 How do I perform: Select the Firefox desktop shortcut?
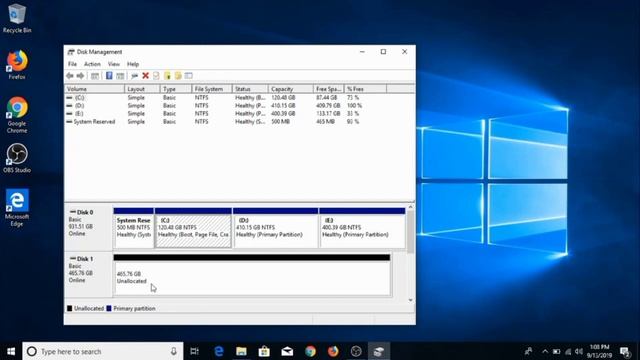coord(17,65)
